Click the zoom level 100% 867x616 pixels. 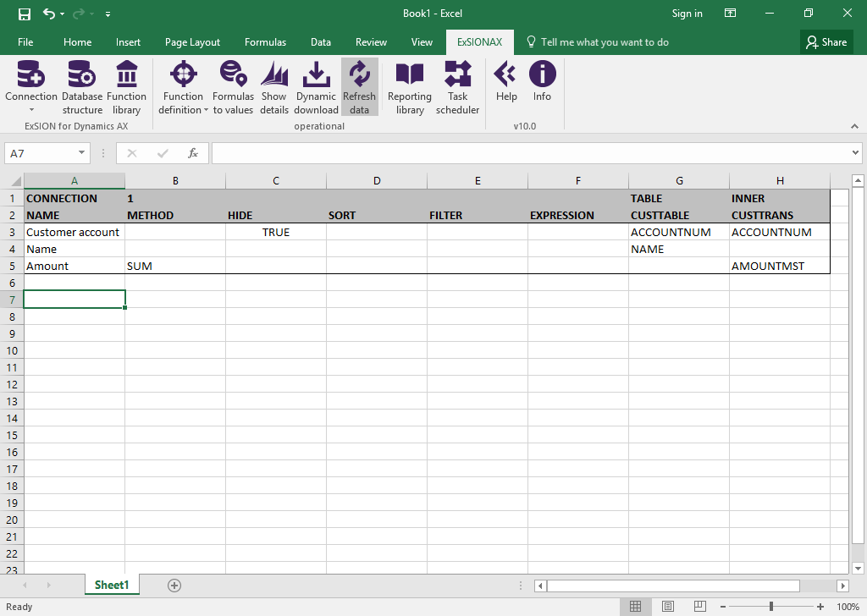point(847,607)
